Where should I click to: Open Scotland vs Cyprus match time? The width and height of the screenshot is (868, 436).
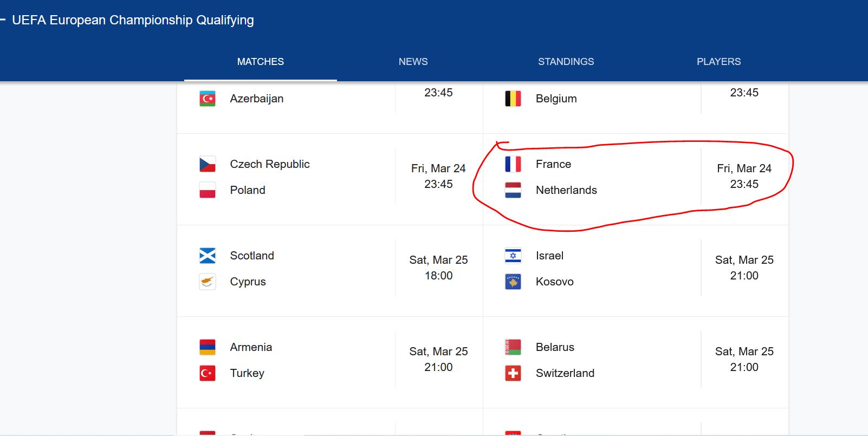438,268
